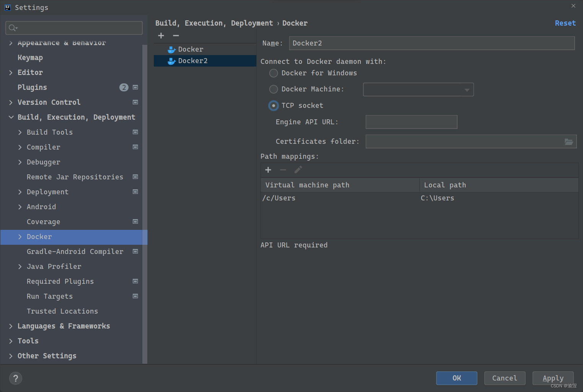Viewport: 583px width, 392px height.
Task: Expand the Other Settings section
Action: (11, 356)
